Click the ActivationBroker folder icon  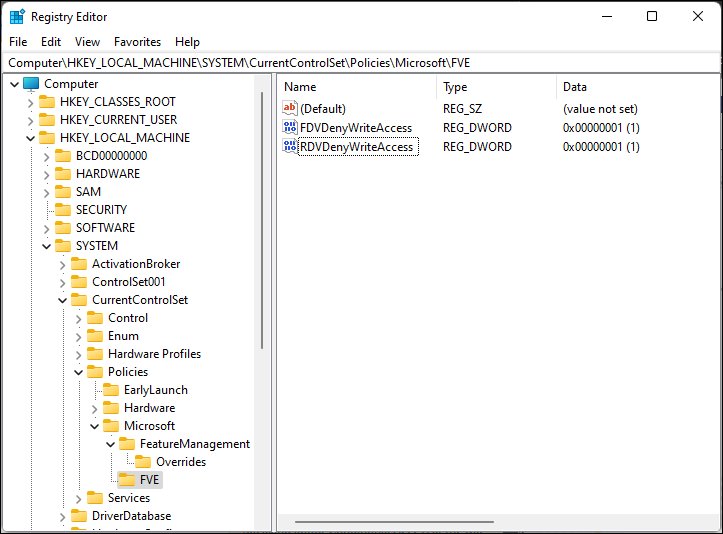(x=79, y=263)
